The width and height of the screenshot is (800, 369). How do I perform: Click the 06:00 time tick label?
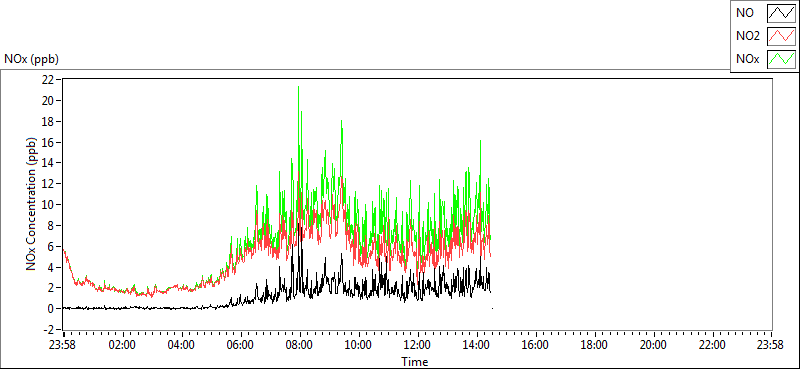tap(240, 345)
